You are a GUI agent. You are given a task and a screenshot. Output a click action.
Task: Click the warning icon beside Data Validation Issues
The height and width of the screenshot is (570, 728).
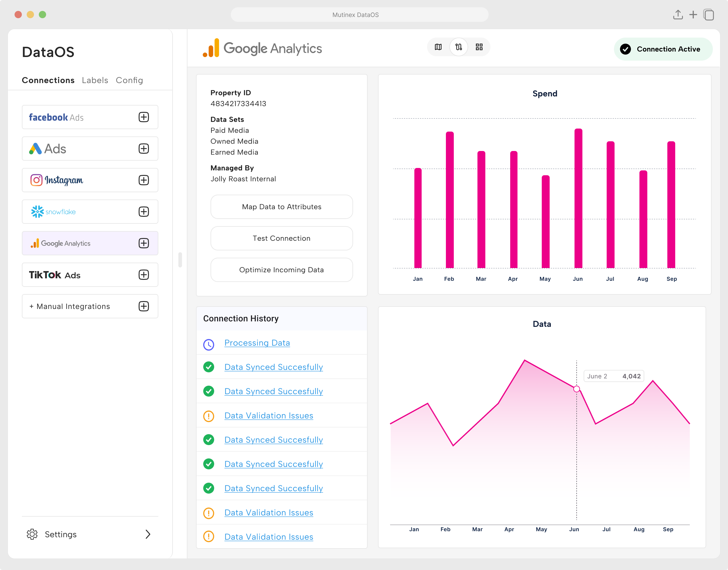coord(209,416)
